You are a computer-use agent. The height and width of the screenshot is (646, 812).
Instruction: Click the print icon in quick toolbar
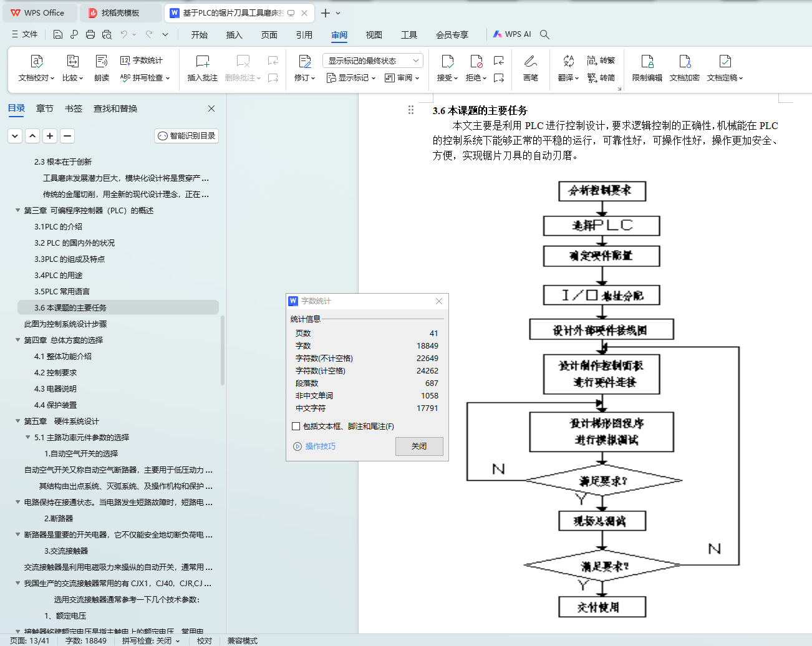[90, 34]
